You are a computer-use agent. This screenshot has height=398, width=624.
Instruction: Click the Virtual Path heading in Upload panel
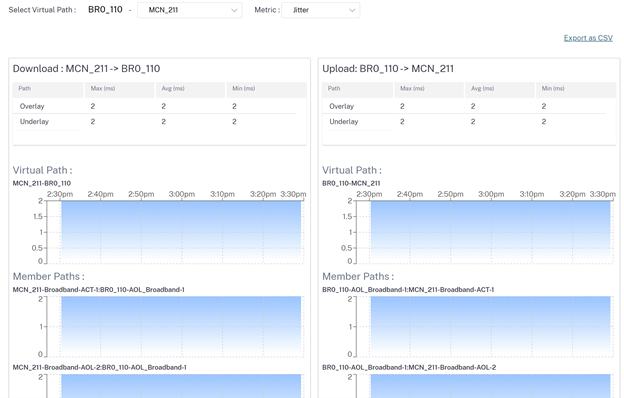tap(352, 170)
